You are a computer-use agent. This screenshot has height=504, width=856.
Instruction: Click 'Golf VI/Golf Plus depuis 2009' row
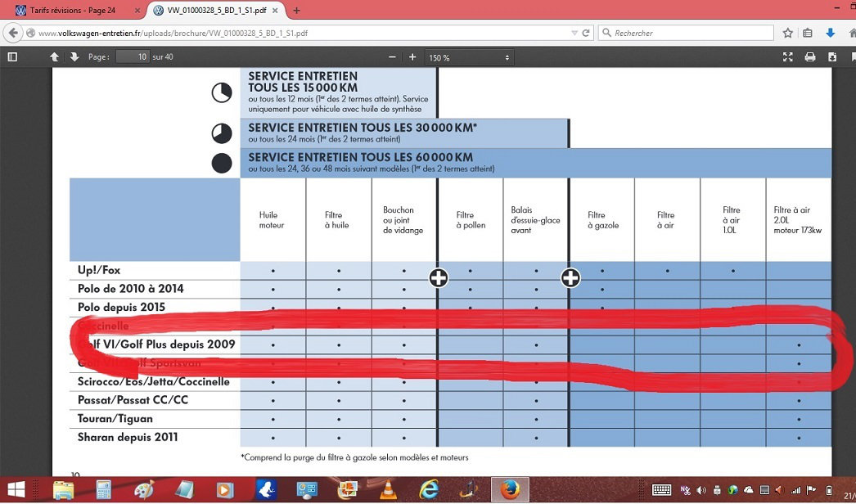[x=156, y=344]
